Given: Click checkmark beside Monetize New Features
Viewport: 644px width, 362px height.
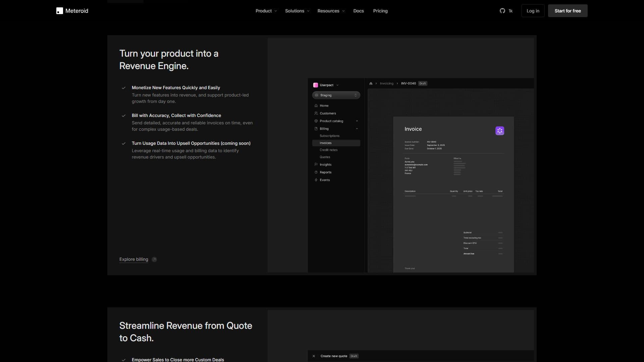Looking at the screenshot, I should pyautogui.click(x=124, y=88).
